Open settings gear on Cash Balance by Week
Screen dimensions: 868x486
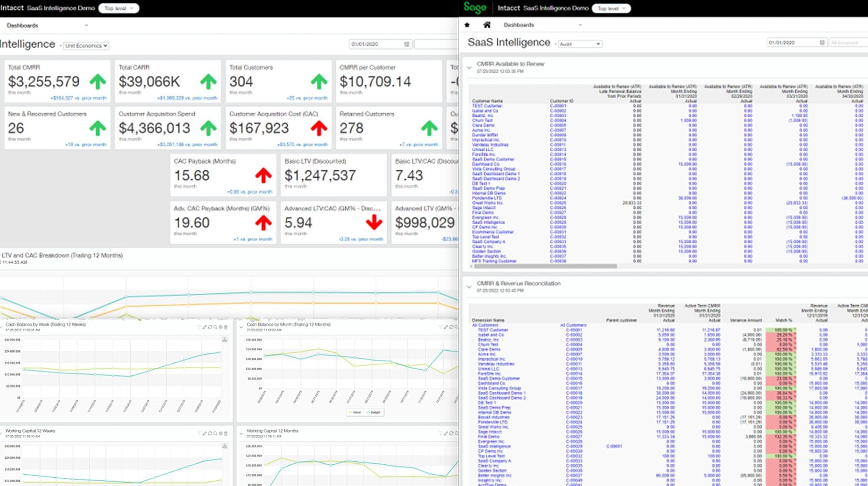pos(221,327)
